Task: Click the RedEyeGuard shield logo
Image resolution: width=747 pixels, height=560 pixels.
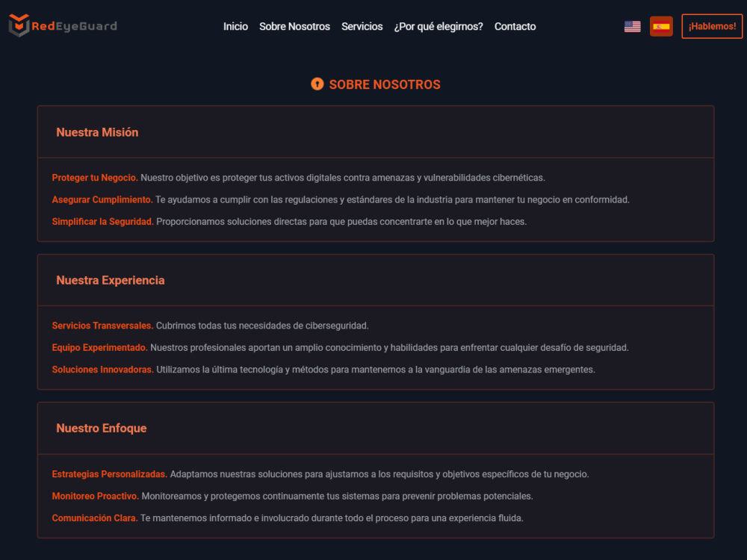Action: click(19, 25)
